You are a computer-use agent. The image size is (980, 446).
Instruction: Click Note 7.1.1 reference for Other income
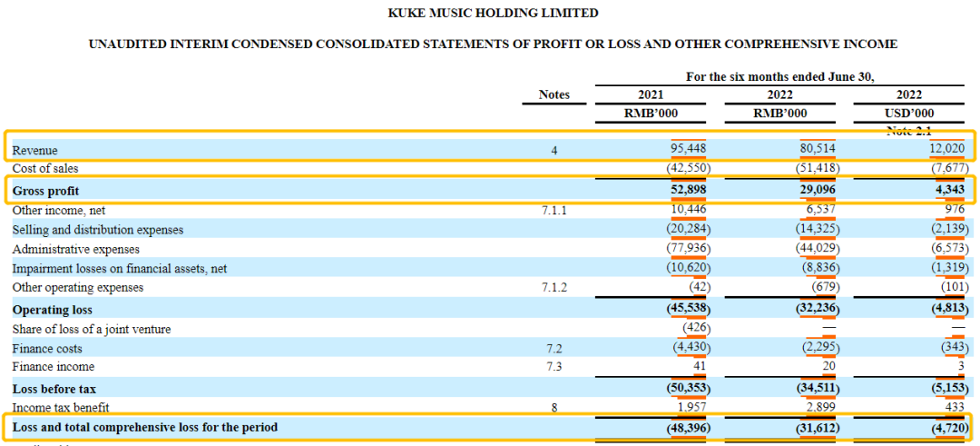tap(554, 211)
